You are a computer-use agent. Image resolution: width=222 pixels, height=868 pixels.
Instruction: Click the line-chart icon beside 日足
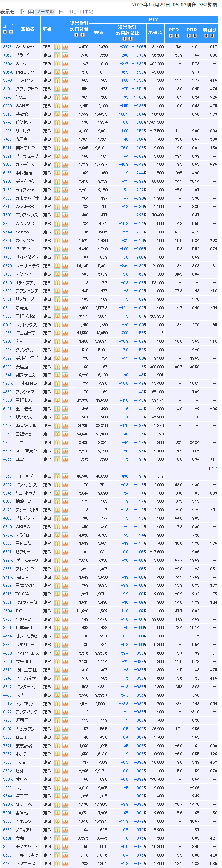(62, 11)
